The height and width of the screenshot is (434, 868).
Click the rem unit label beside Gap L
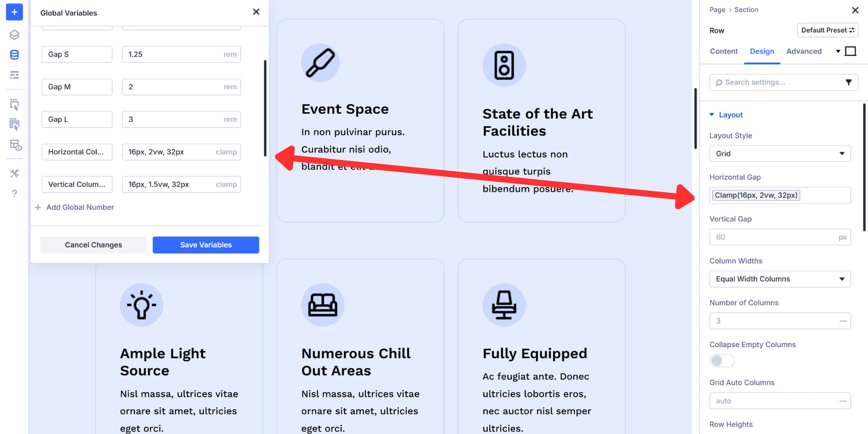click(230, 119)
